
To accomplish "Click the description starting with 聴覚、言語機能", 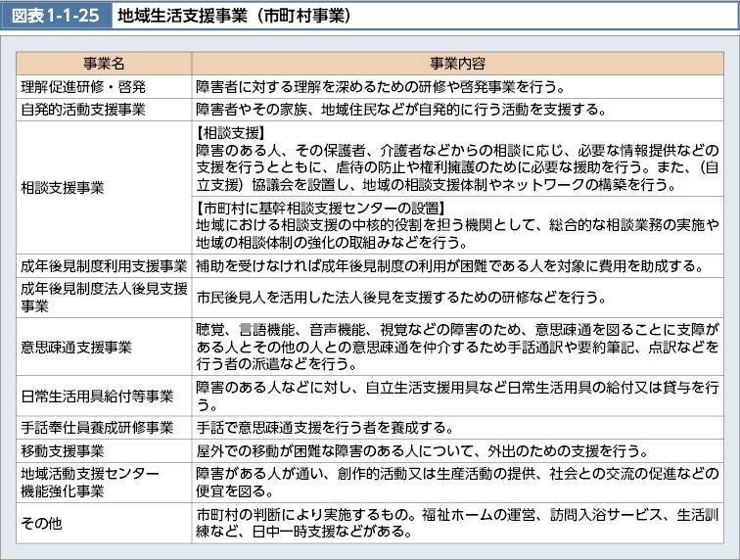I will pos(457,347).
